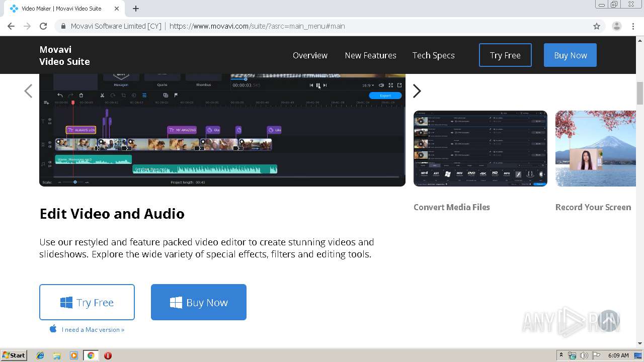644x362 pixels.
Task: Select the Video Maker | Movavi Video Suite tab
Action: click(x=64, y=9)
